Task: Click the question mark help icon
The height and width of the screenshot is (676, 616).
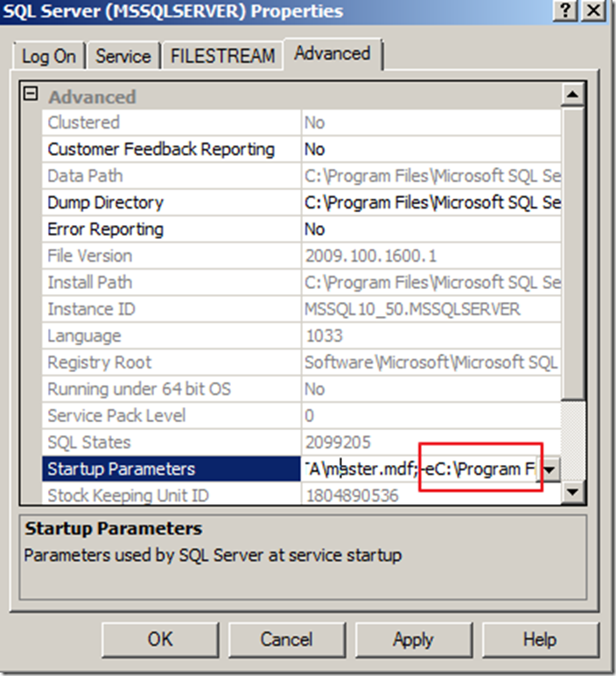Action: [x=564, y=11]
